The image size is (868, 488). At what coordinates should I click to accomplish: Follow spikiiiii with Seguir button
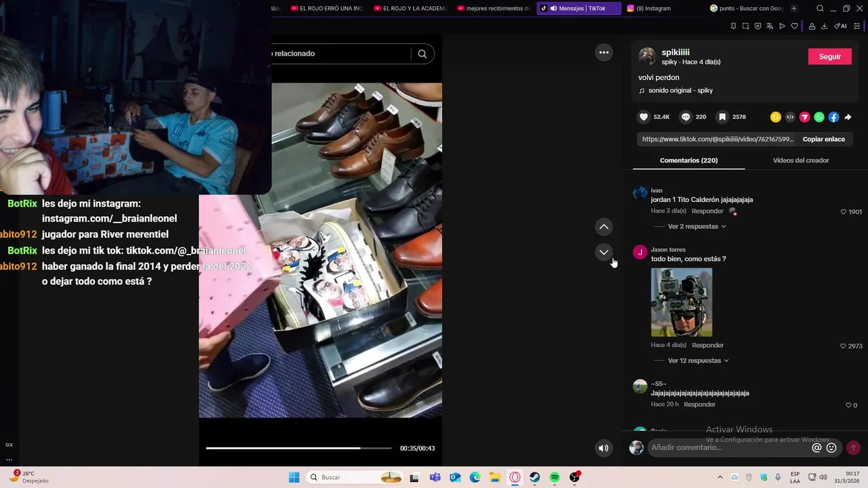pyautogui.click(x=829, y=57)
